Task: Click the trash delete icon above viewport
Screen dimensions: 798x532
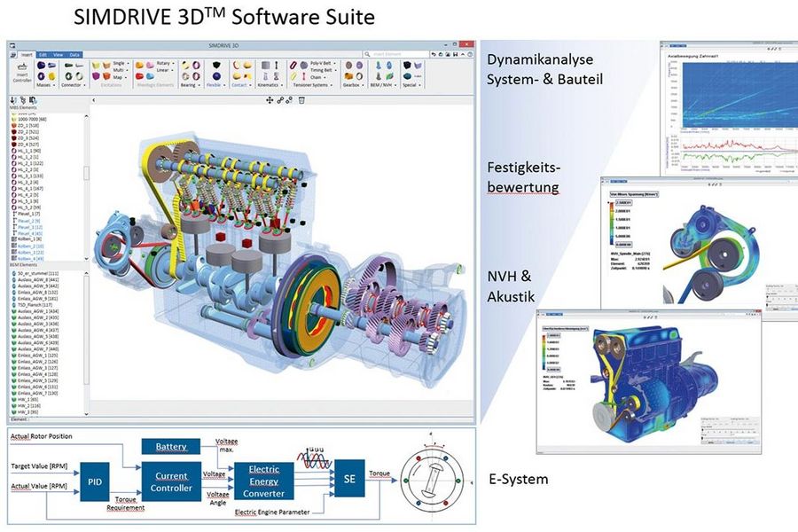Action: coord(301,100)
